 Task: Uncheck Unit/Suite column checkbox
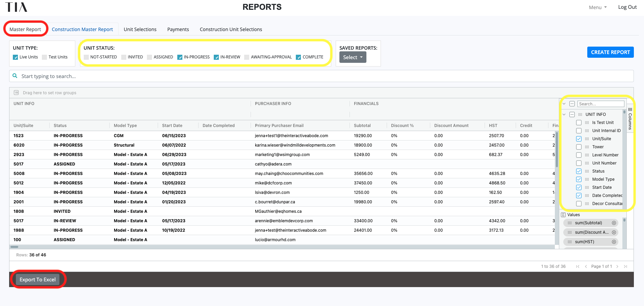point(579,139)
